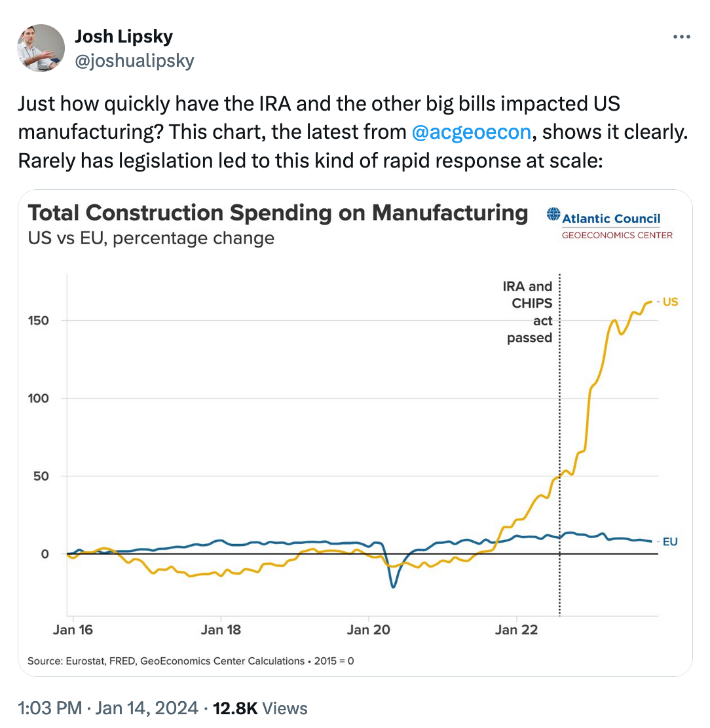The height and width of the screenshot is (728, 710).
Task: Click the 150 y-axis tick label
Action: [x=40, y=321]
